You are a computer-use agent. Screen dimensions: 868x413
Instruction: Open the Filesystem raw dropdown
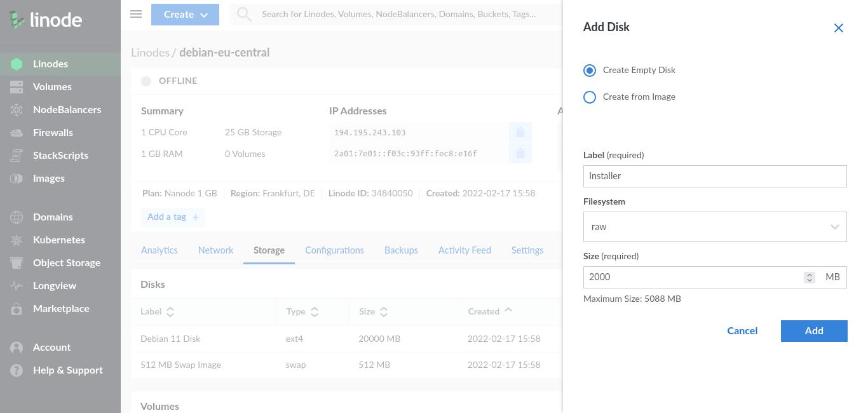[715, 227]
